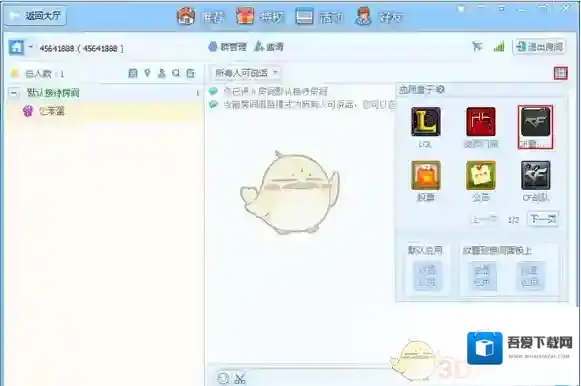The height and width of the screenshot is (386, 581).
Task: Open the emoticon picker in chat input bar
Action: pos(223,378)
